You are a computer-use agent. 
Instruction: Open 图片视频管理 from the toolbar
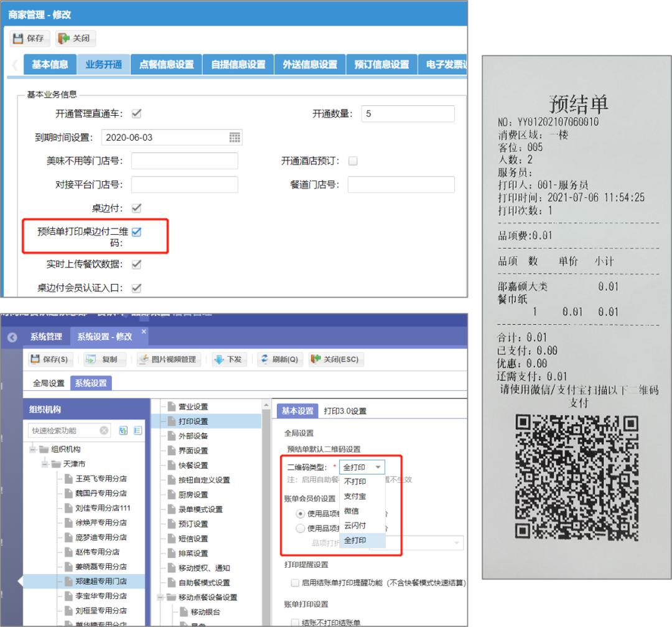[169, 359]
